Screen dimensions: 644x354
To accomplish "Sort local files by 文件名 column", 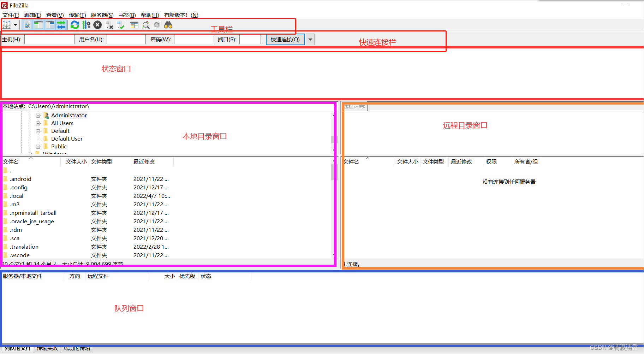I will pyautogui.click(x=31, y=162).
